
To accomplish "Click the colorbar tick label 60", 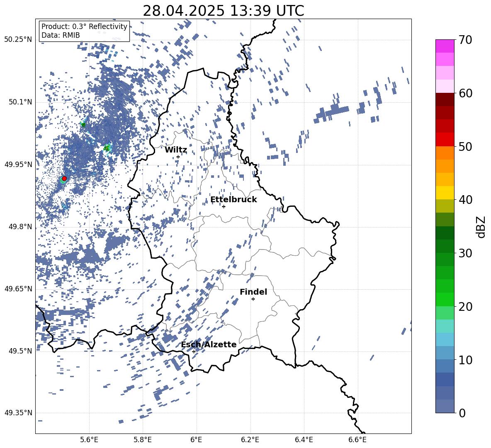I will 465,93.
